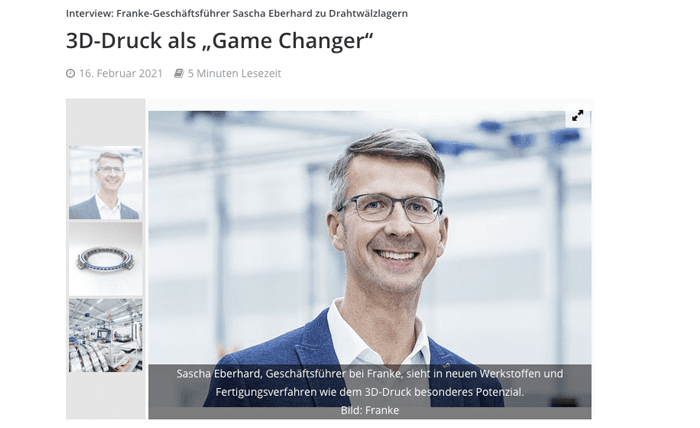Click the "Bild: Franke" image credit
Image resolution: width=700 pixels, height=428 pixels.
click(370, 410)
